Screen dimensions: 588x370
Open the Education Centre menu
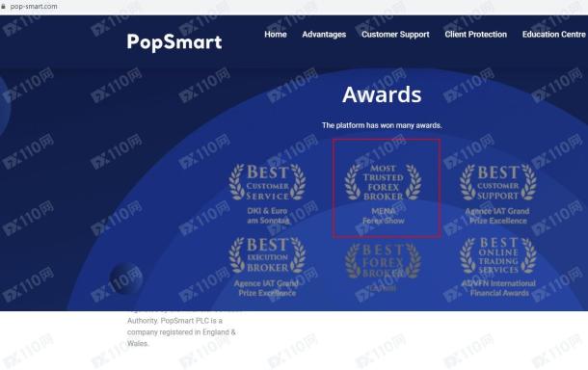coord(554,35)
